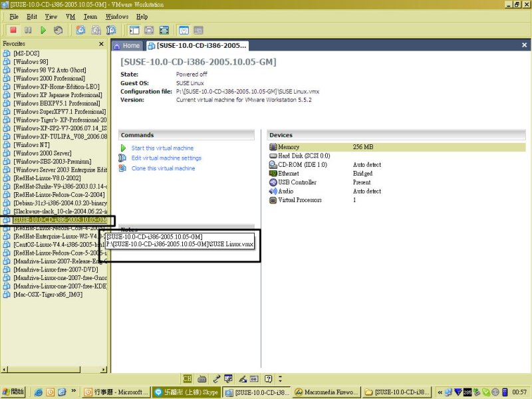Click the CH language bar indicator
The height and width of the screenshot is (399, 532).
187,378
